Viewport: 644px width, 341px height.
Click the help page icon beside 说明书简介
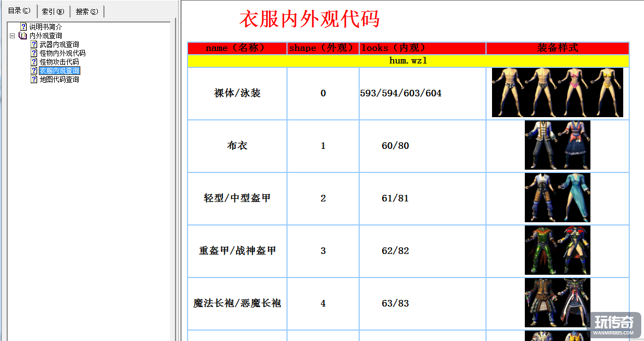click(x=24, y=27)
